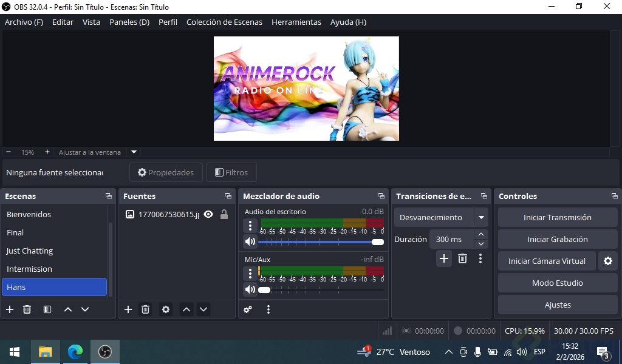Pop out the Transiciones panel

tap(484, 196)
